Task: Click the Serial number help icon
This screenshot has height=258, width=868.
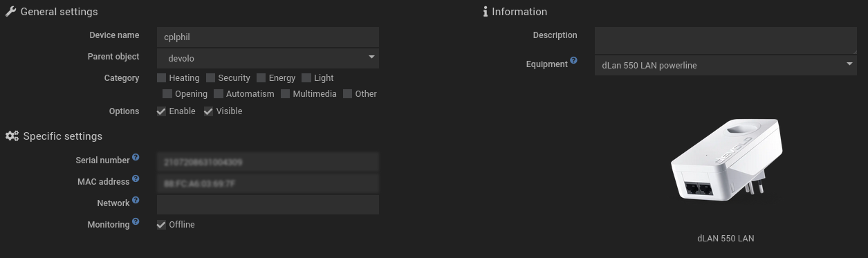Action: click(x=136, y=158)
